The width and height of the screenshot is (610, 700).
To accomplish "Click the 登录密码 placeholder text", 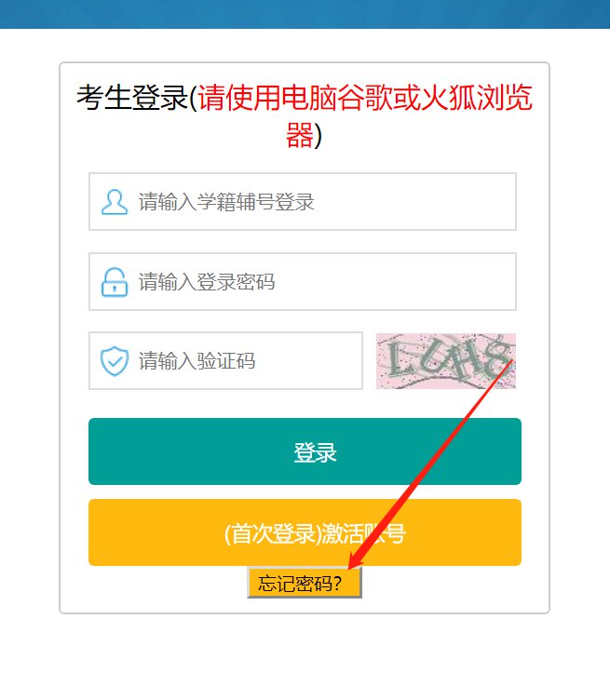I will coord(236,282).
